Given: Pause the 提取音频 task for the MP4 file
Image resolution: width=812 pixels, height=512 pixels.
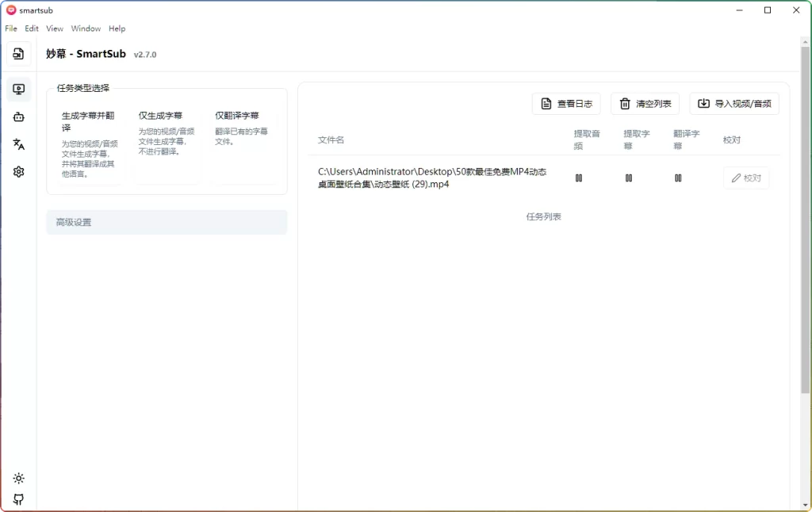Looking at the screenshot, I should coord(579,178).
